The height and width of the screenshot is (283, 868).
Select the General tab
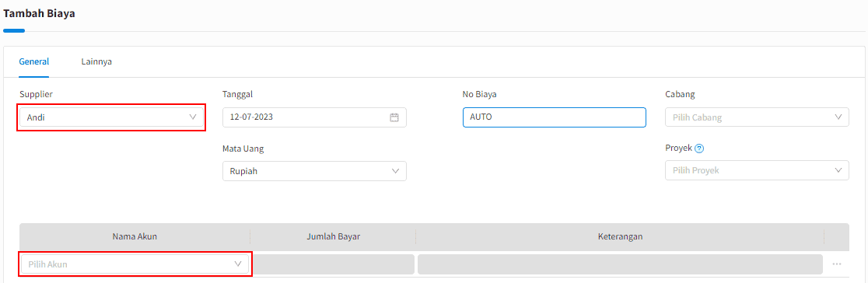pyautogui.click(x=33, y=61)
